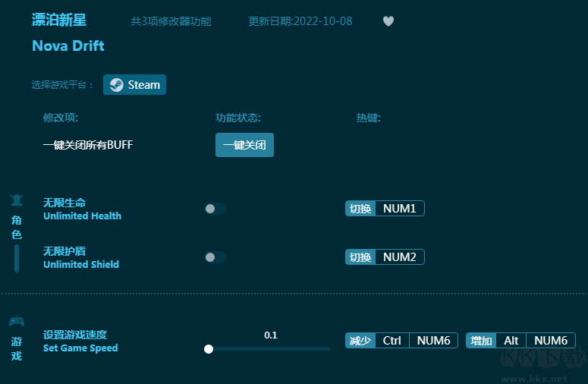
Task: Click NUM1 hotkey for Unlimited Health
Action: tap(399, 209)
